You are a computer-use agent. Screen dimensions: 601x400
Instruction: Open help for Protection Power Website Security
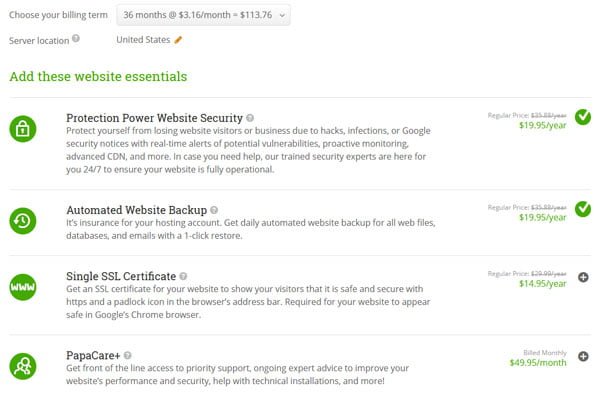pyautogui.click(x=250, y=118)
